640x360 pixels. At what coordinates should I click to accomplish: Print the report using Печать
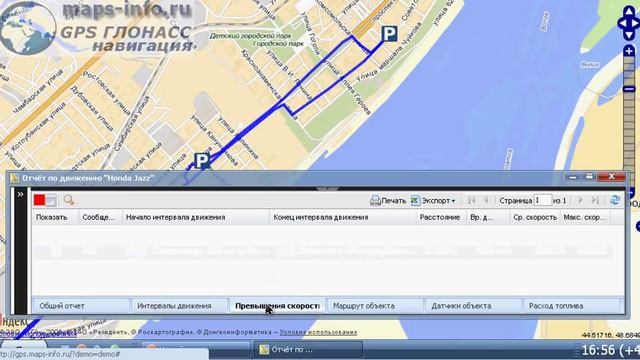[388, 201]
